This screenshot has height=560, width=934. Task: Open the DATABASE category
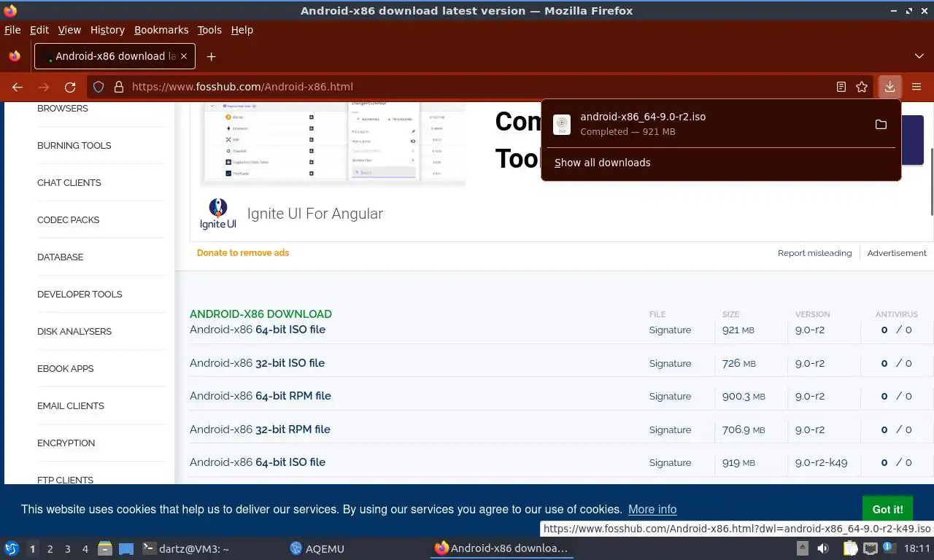pyautogui.click(x=60, y=257)
